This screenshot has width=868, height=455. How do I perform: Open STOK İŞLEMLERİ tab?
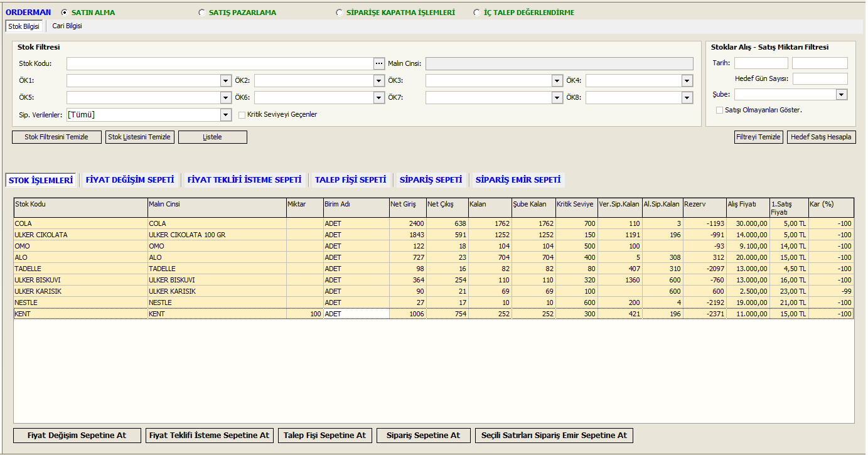[41, 180]
